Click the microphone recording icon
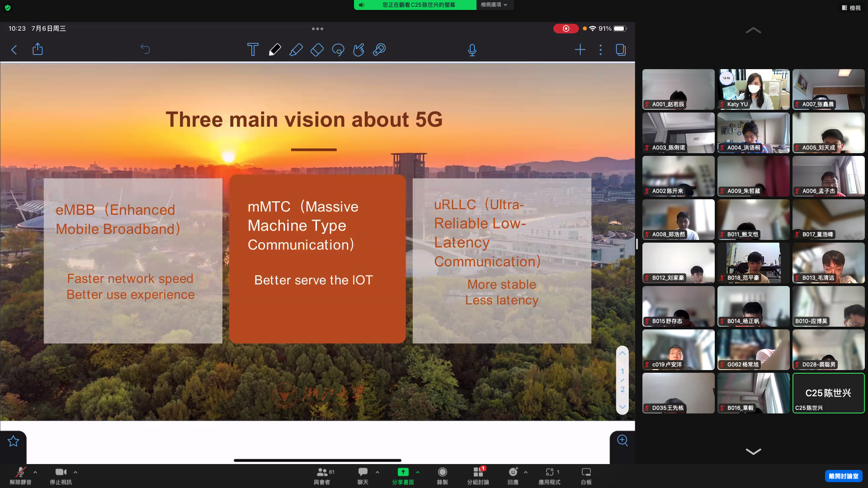The height and width of the screenshot is (488, 868). (x=472, y=50)
